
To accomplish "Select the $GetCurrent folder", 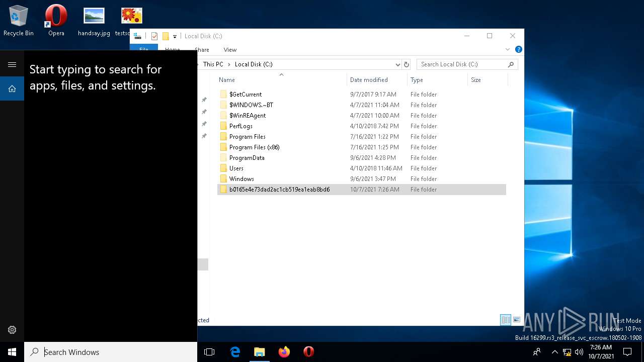I will pyautogui.click(x=361, y=95).
